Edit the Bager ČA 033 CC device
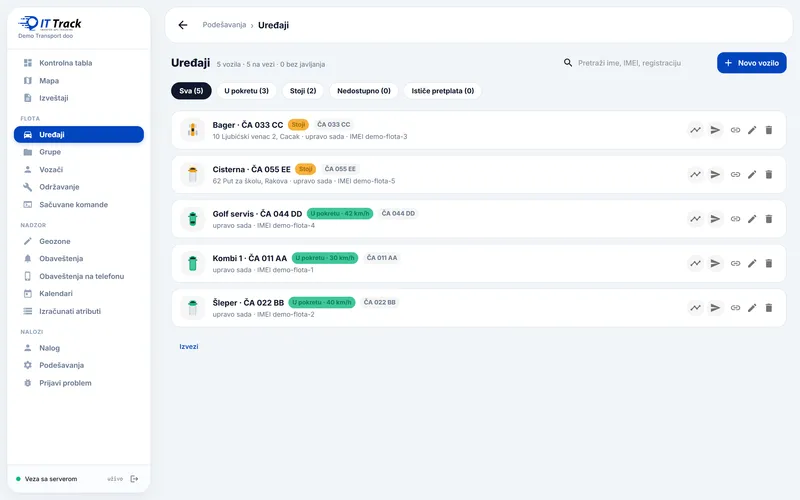Screen dimensions: 800x500 tap(752, 130)
